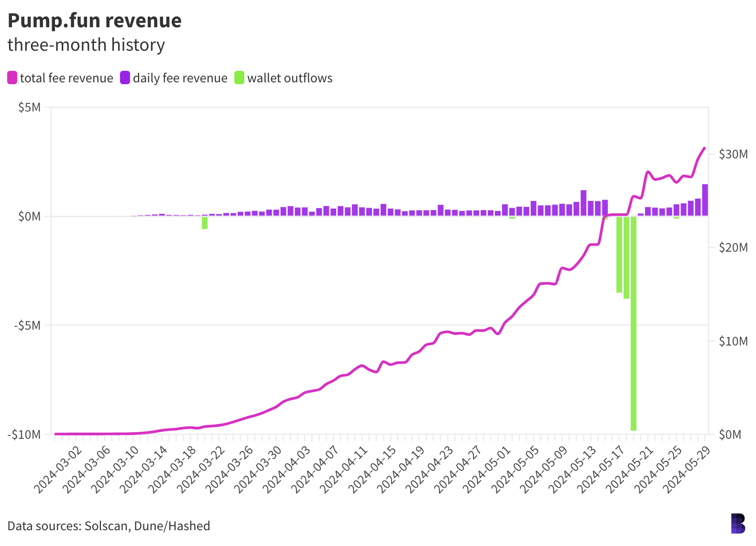Click the -$5M left axis label
The image size is (756, 546).
[27, 325]
